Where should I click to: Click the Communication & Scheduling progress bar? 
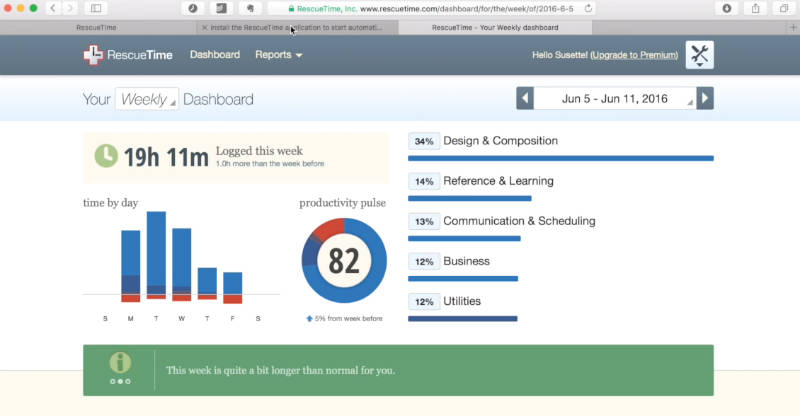464,238
